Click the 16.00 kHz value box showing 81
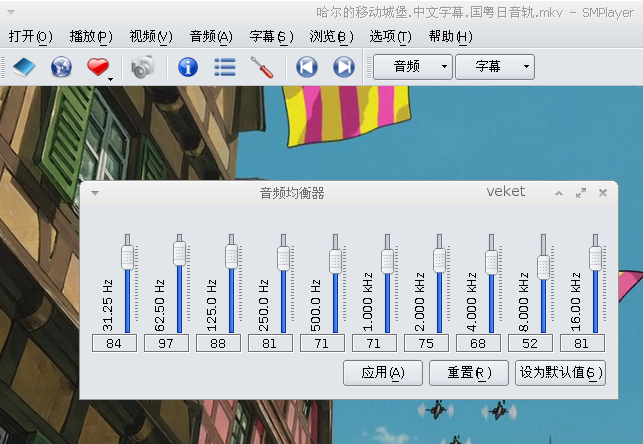The image size is (643, 444). [x=582, y=343]
